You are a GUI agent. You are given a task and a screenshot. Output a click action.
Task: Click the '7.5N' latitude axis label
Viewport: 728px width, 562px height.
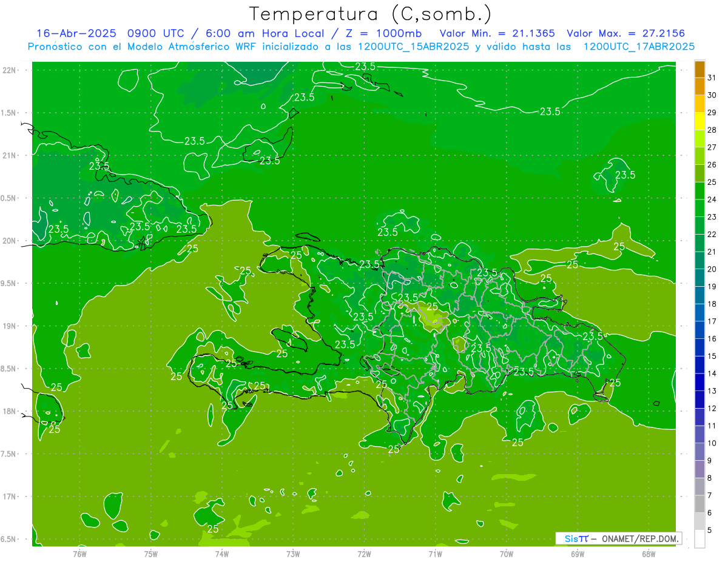9,454
